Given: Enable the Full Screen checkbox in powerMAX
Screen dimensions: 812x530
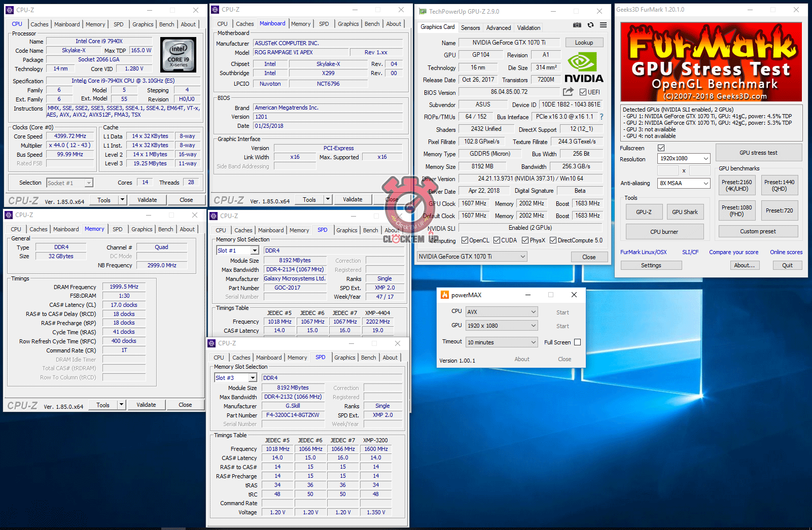Looking at the screenshot, I should click(577, 342).
